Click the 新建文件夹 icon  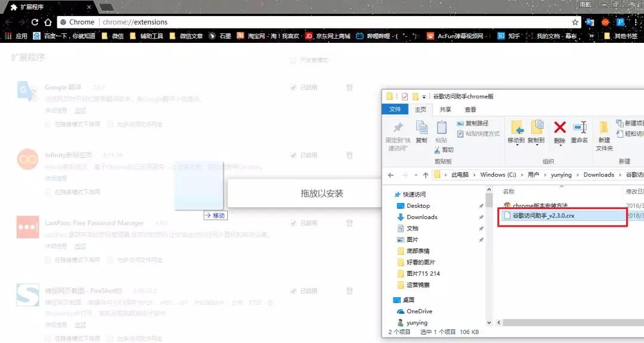click(x=603, y=127)
